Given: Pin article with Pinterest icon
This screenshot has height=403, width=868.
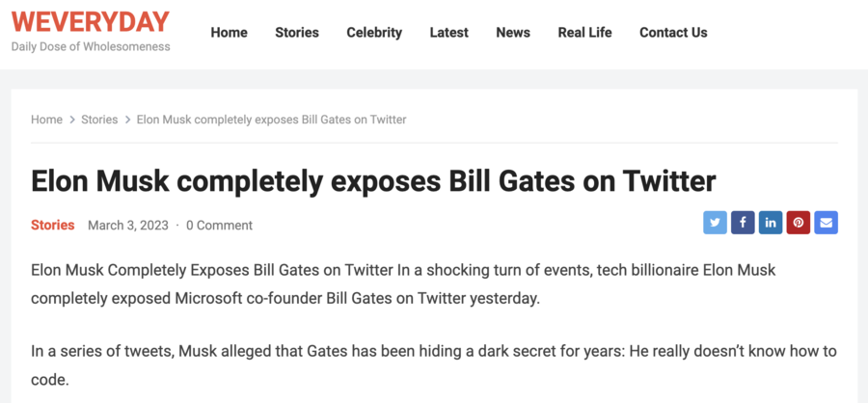Looking at the screenshot, I should (x=798, y=223).
